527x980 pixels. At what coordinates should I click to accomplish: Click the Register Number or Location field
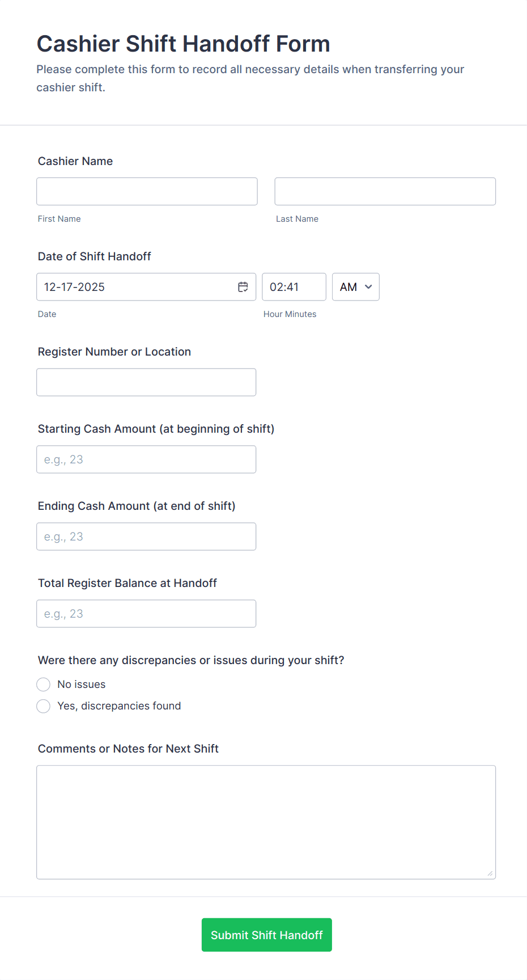(x=146, y=382)
